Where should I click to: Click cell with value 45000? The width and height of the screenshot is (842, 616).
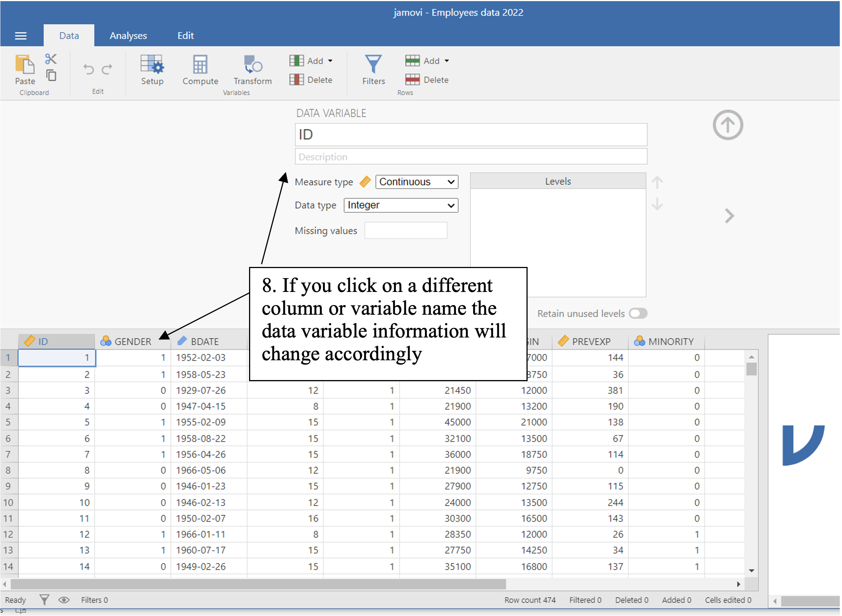tap(438, 422)
